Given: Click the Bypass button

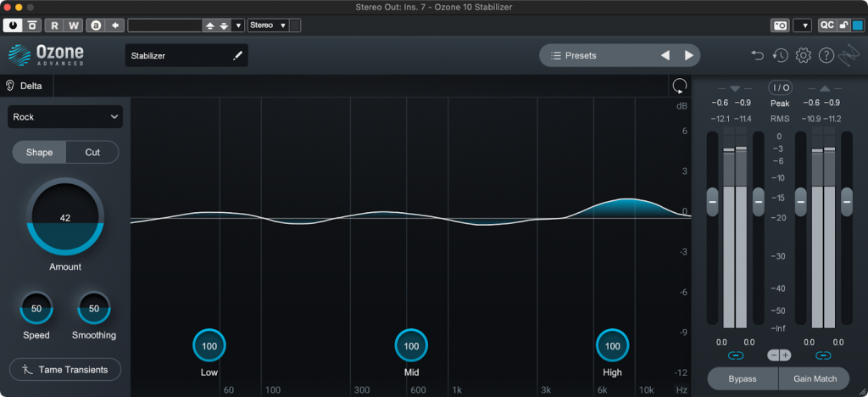Looking at the screenshot, I should pos(743,378).
